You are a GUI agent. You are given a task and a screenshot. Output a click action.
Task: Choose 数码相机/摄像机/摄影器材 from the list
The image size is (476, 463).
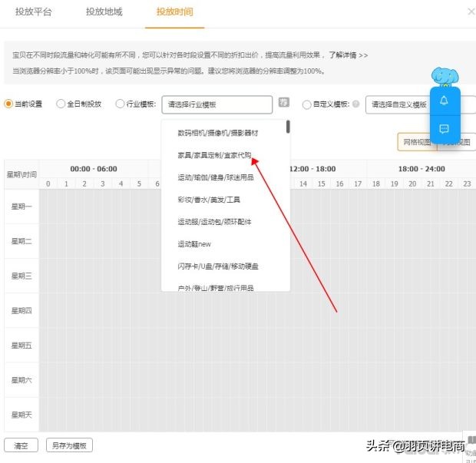(x=218, y=133)
